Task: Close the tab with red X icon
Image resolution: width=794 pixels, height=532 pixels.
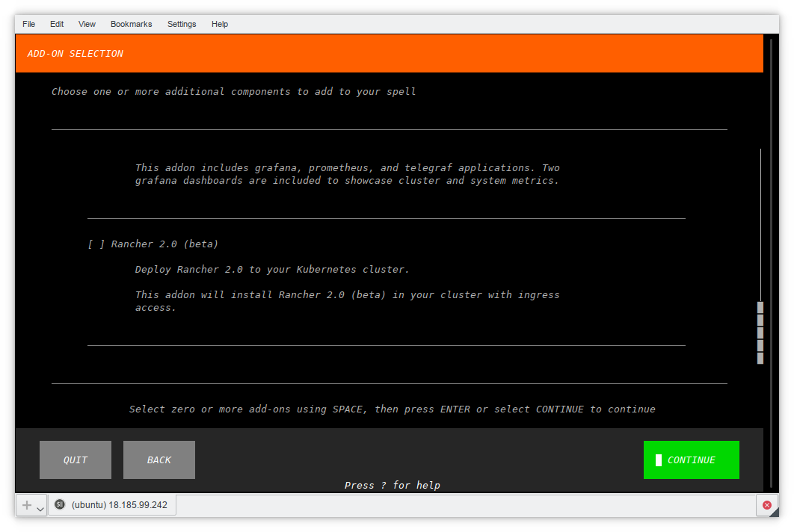Action: point(766,504)
